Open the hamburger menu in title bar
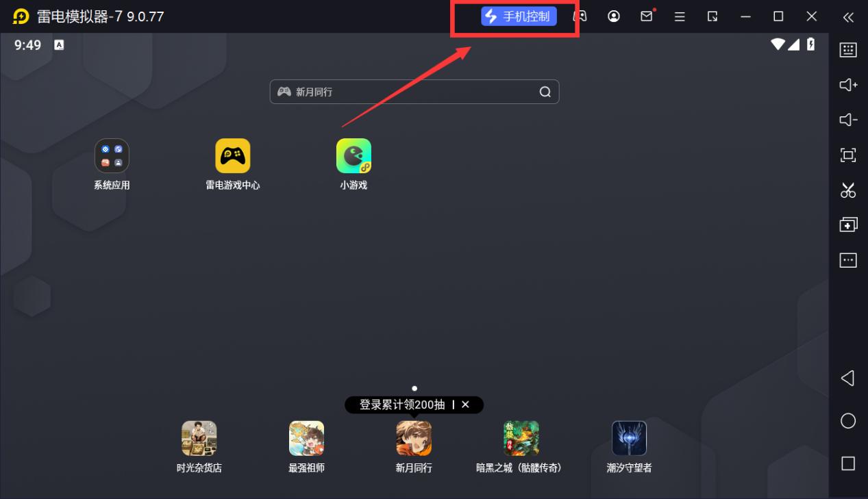The height and width of the screenshot is (499, 868). [x=680, y=16]
